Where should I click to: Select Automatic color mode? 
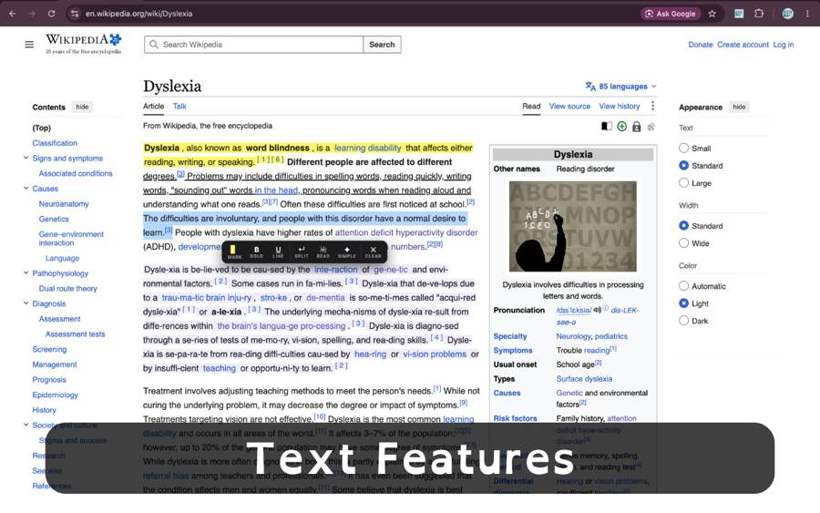click(684, 286)
